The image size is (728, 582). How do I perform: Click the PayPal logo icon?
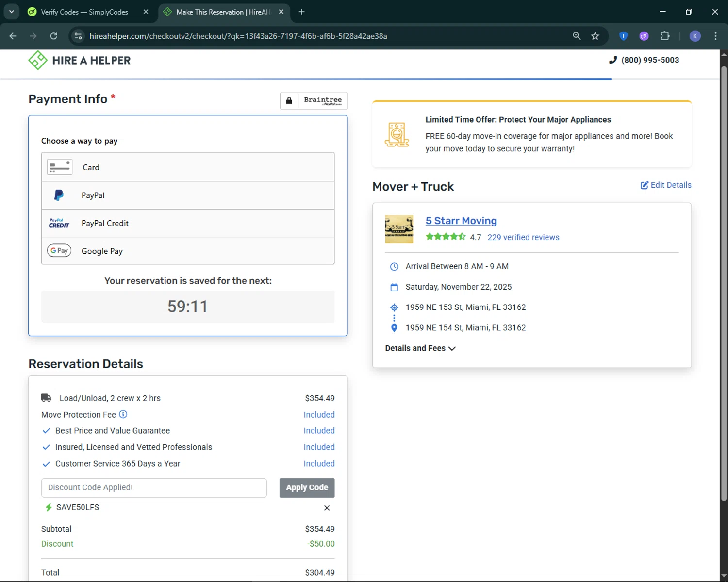pyautogui.click(x=59, y=195)
